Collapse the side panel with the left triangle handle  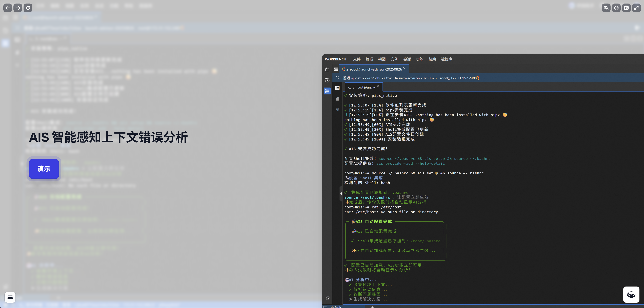point(341,193)
